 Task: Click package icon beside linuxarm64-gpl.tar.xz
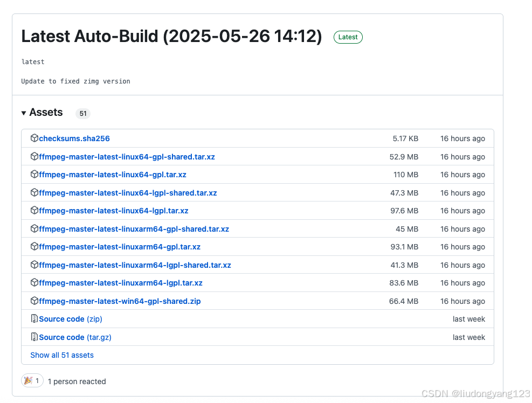pos(34,246)
